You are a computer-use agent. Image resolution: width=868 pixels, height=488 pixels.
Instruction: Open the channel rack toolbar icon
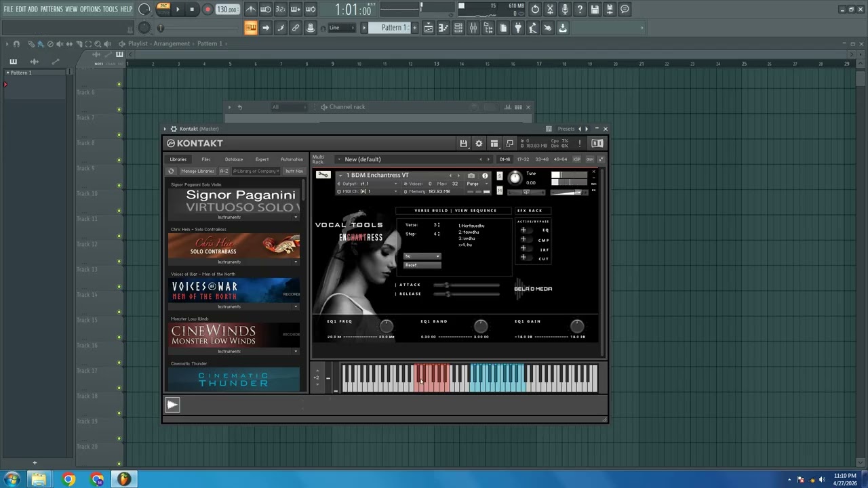click(458, 28)
